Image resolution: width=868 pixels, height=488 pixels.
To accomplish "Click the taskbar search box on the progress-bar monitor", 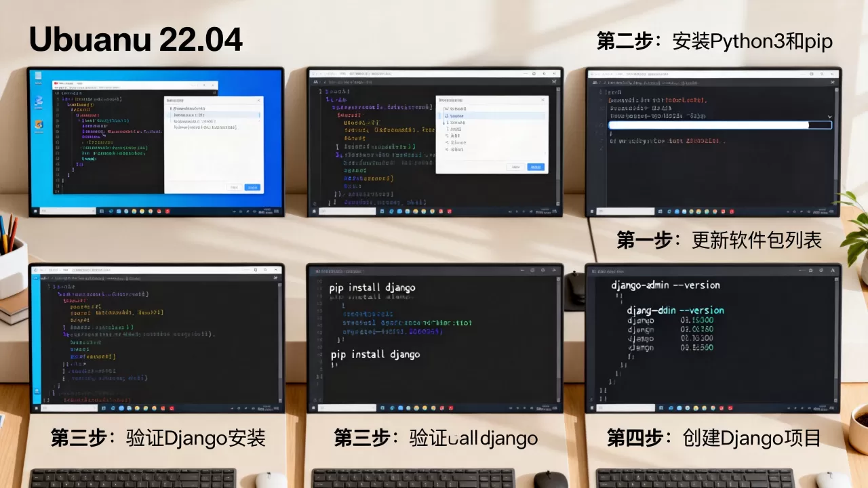I will tap(626, 211).
